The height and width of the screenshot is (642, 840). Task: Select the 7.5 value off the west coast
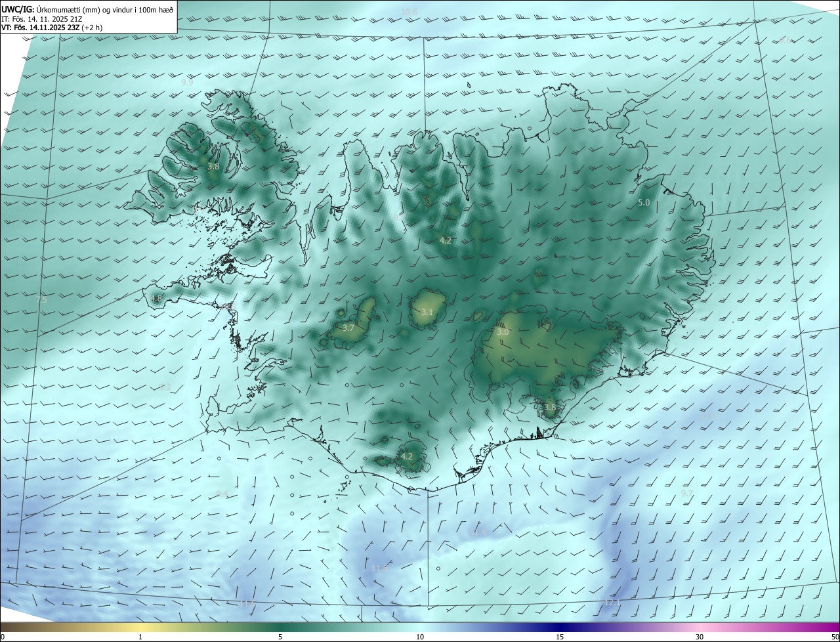41,299
